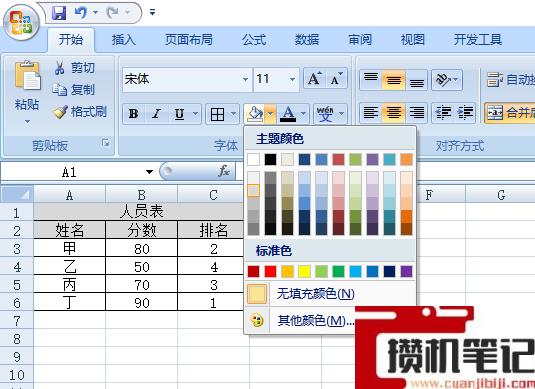Select the merged 人员表 title cell
The height and width of the screenshot is (389, 535).
click(x=141, y=212)
